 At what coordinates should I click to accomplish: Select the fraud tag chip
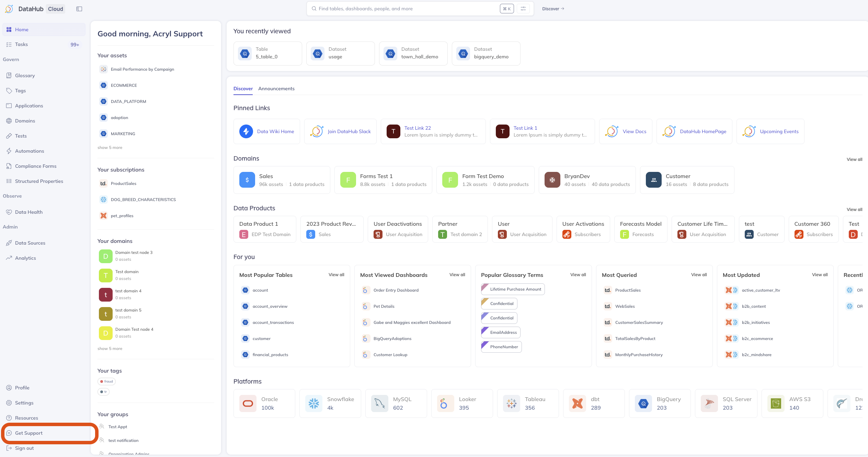(x=106, y=382)
